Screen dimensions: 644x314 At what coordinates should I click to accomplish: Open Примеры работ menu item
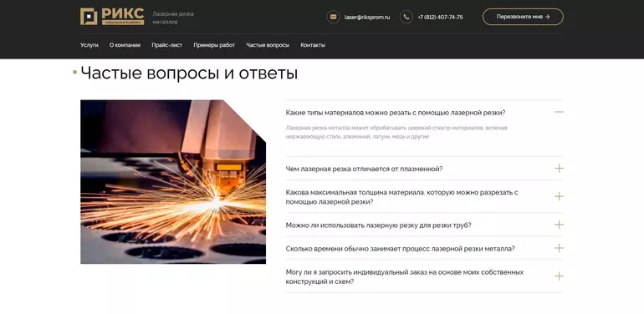tap(214, 45)
